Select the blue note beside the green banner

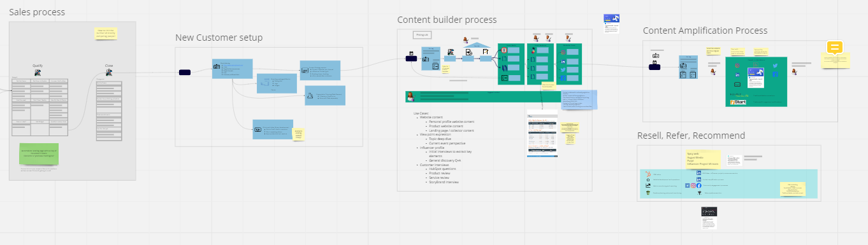coord(579,99)
